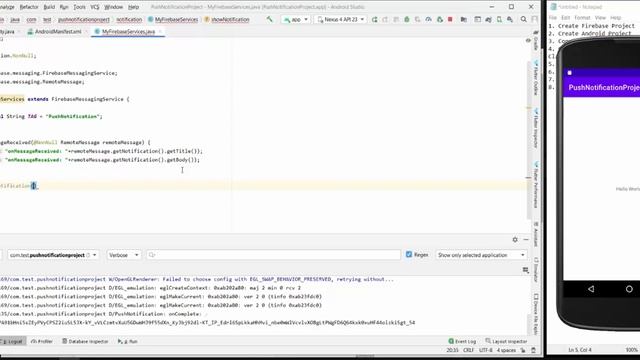Open the app run configuration dropdown
The width and height of the screenshot is (640, 360).
[x=296, y=19]
